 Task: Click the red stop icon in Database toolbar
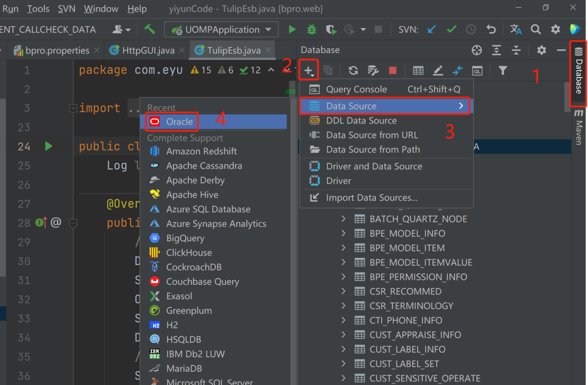click(x=393, y=71)
